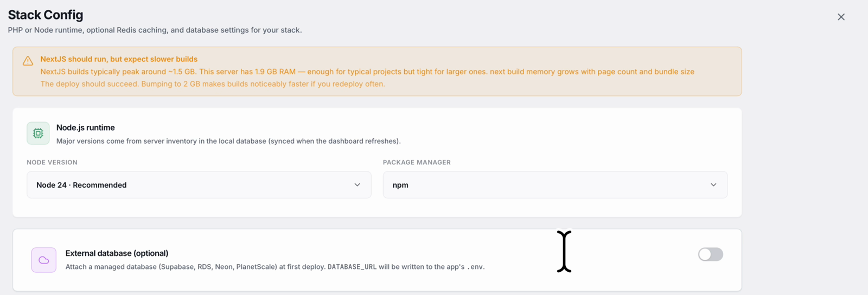Click the 'Node.js runtime' title
This screenshot has height=295, width=868.
pos(86,127)
